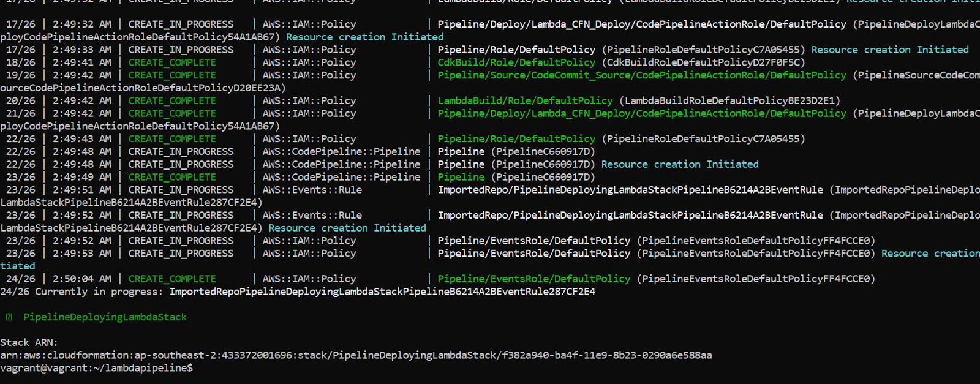Click CREATE_COMPLETE status in the 20/26 row
This screenshot has height=384, width=980.
tap(172, 100)
